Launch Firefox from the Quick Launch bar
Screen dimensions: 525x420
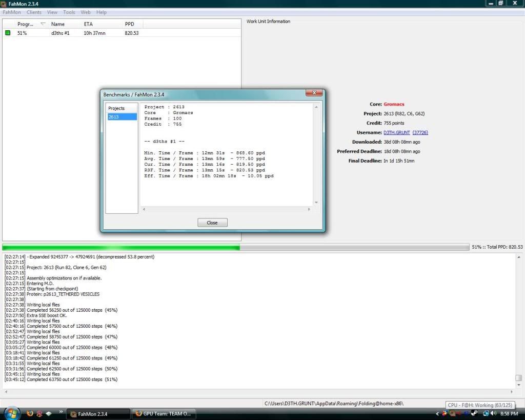pyautogui.click(x=30, y=414)
